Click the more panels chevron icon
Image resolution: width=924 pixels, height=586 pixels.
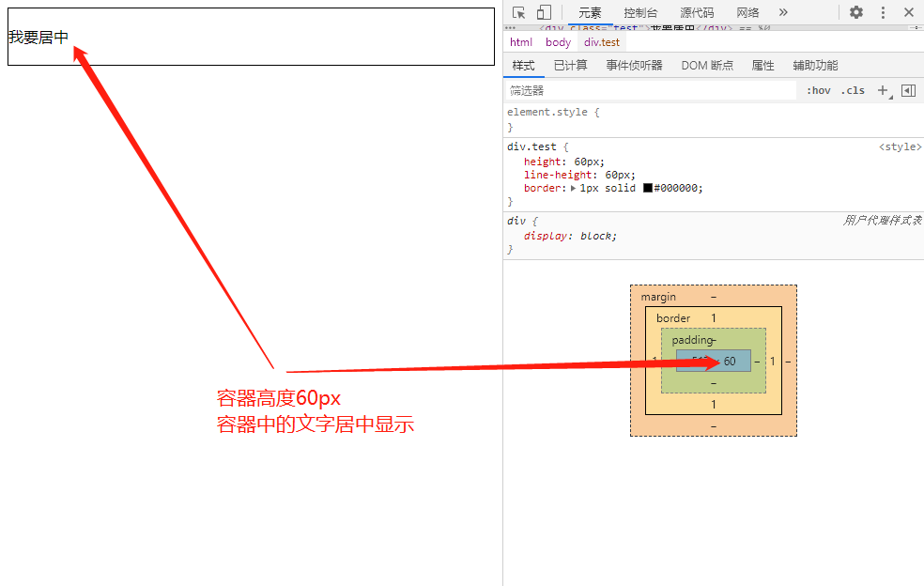pos(785,11)
